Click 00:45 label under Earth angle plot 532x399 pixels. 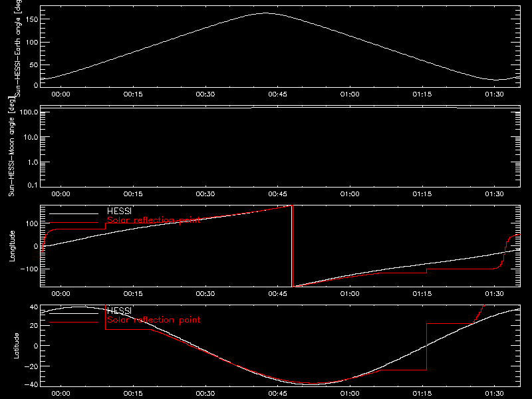click(x=277, y=94)
